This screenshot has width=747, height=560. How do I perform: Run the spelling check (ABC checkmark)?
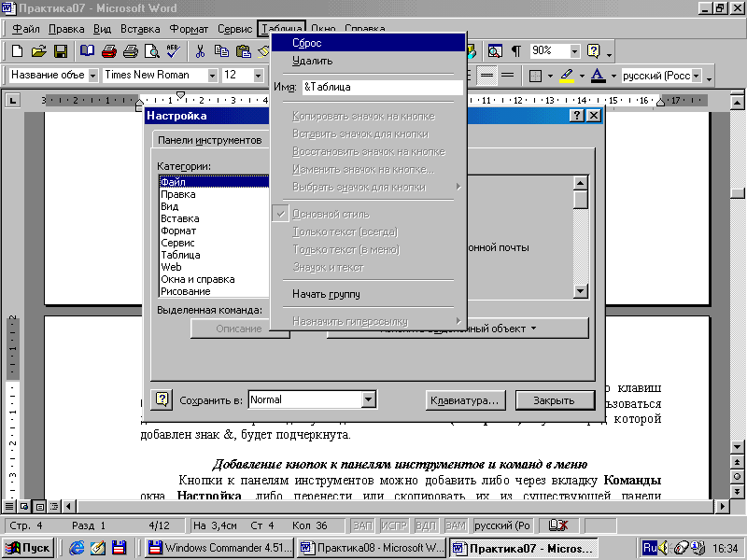[174, 51]
